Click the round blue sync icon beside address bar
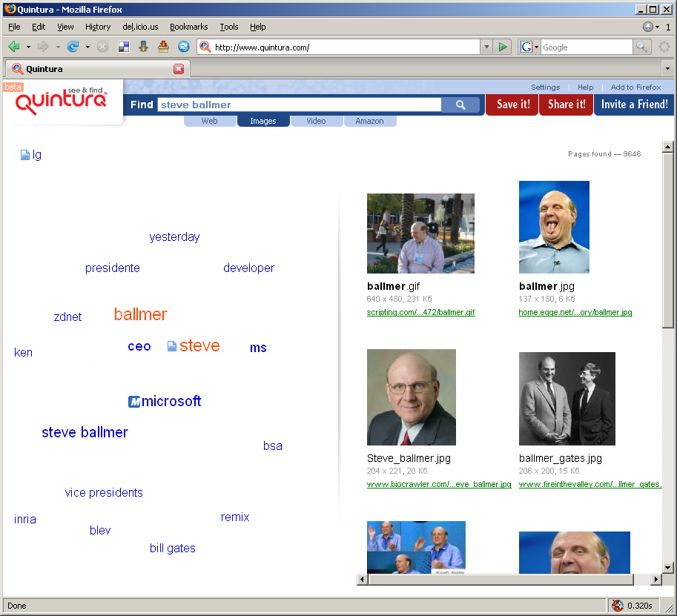The height and width of the screenshot is (616, 677). [183, 46]
